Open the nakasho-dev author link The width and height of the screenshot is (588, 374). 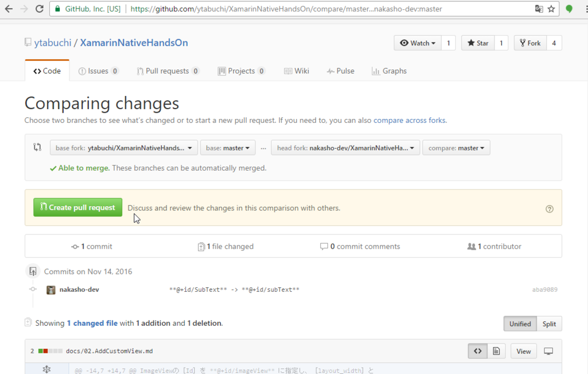(79, 290)
